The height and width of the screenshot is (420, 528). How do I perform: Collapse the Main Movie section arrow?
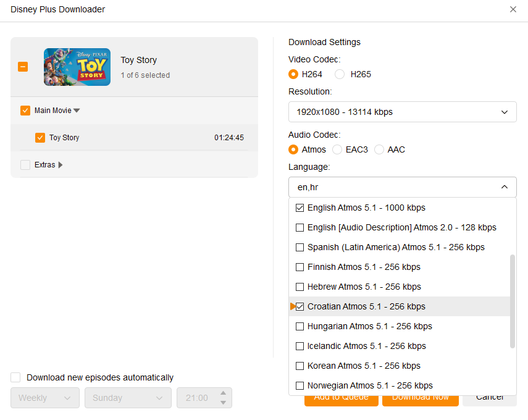(x=77, y=111)
